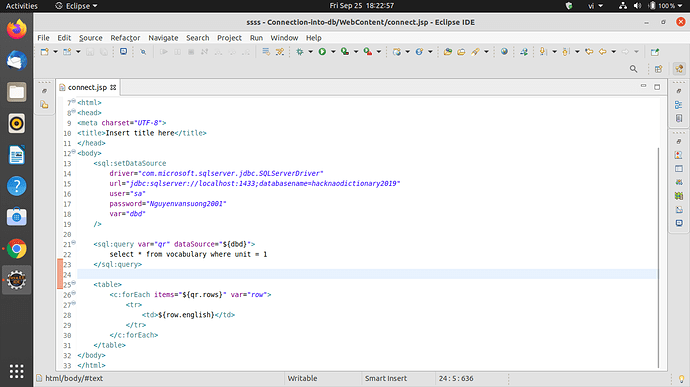Screen dimensions: 690x387
Task: Show Applications grid in the dock
Action: tap(16, 371)
